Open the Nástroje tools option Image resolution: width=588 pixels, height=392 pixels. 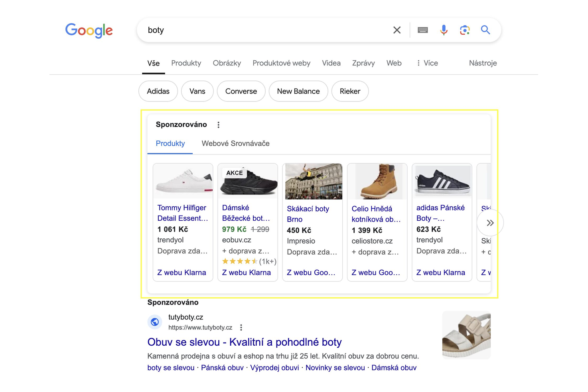[483, 63]
